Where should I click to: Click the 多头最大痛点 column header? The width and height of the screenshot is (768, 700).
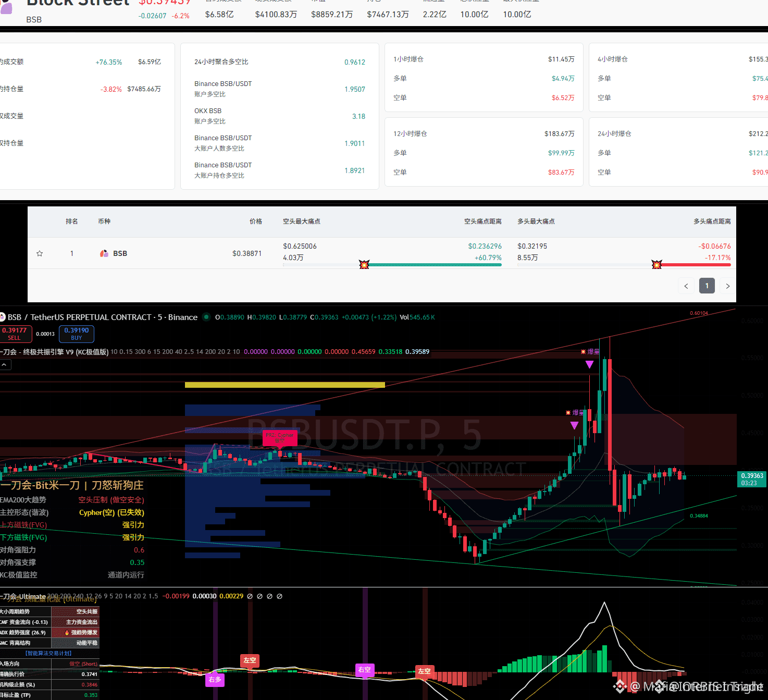(x=536, y=222)
